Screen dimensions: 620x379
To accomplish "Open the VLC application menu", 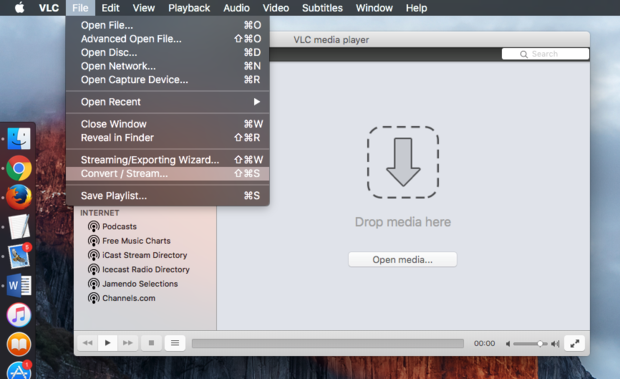I will coord(49,8).
